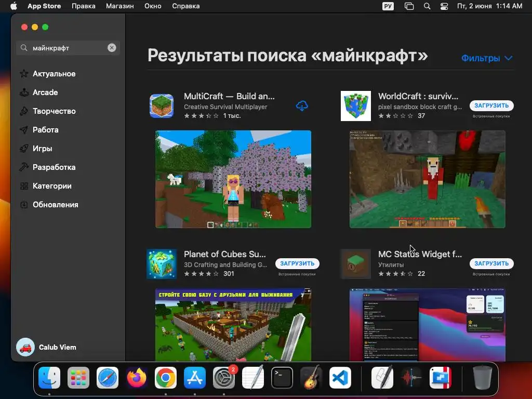Open the Правка menu
The image size is (532, 399).
pos(84,6)
